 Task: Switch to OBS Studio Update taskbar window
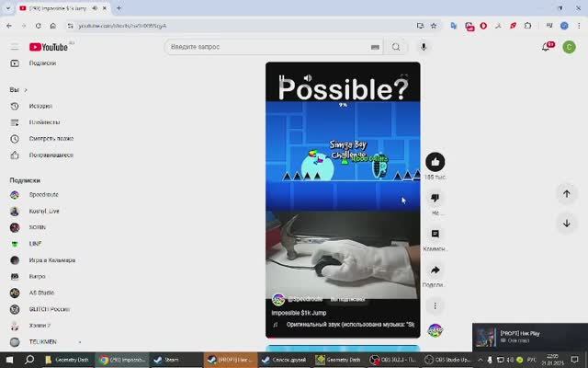448,360
